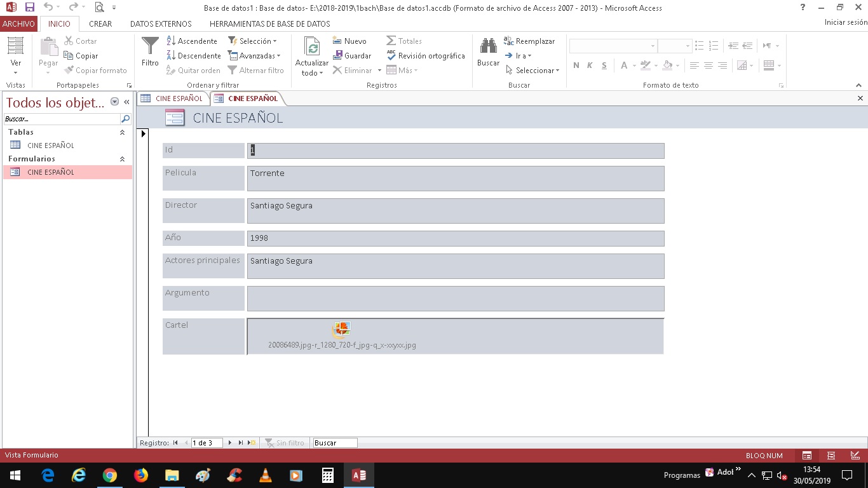Viewport: 868px width, 488px height.
Task: Create a Nuevo record
Action: click(x=349, y=41)
